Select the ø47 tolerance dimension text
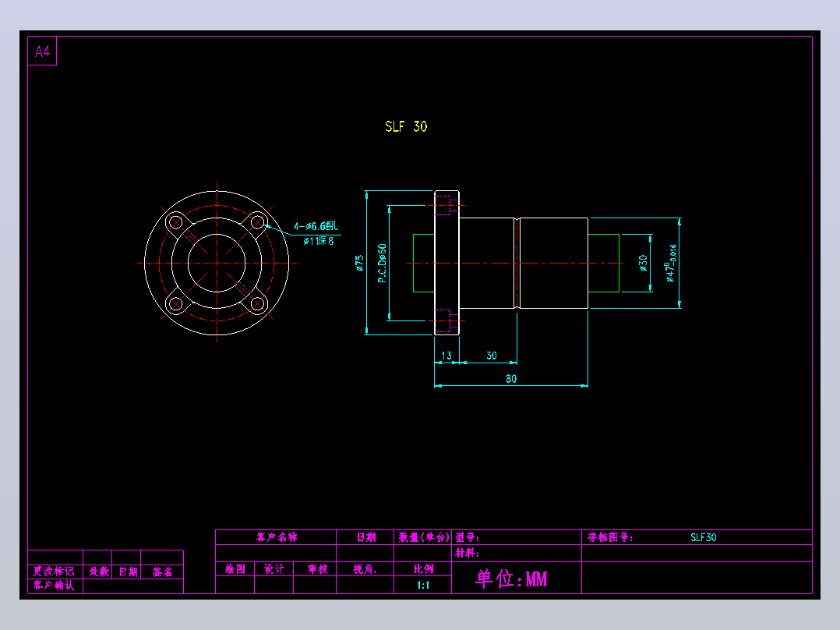The width and height of the screenshot is (840, 630). coord(671,263)
